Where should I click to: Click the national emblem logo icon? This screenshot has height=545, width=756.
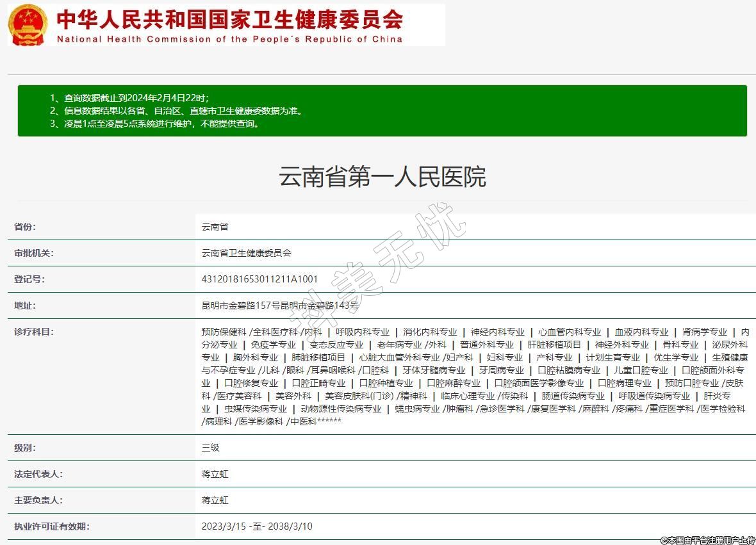click(27, 24)
